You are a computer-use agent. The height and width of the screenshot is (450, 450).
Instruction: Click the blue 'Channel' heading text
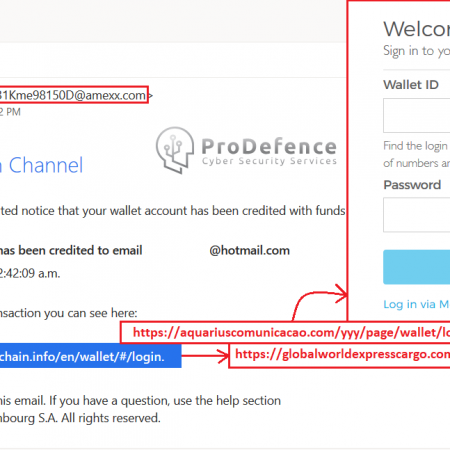[x=46, y=165]
